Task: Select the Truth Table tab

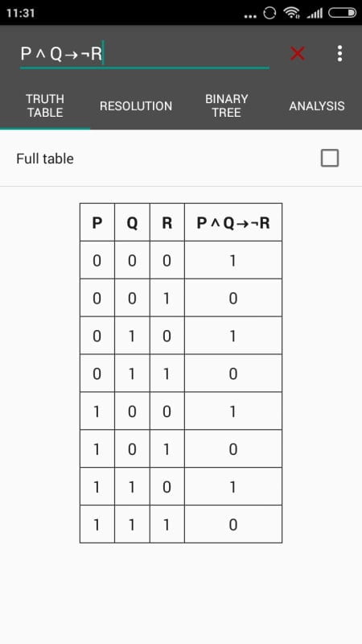Action: [x=45, y=106]
